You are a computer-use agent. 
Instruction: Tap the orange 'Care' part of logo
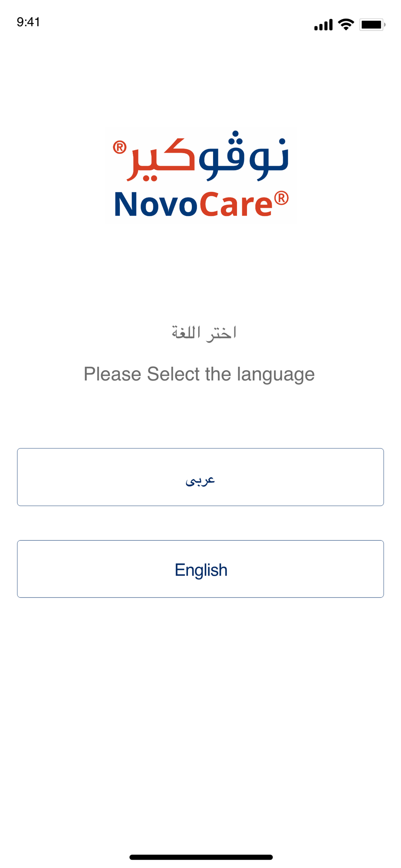pos(236,204)
